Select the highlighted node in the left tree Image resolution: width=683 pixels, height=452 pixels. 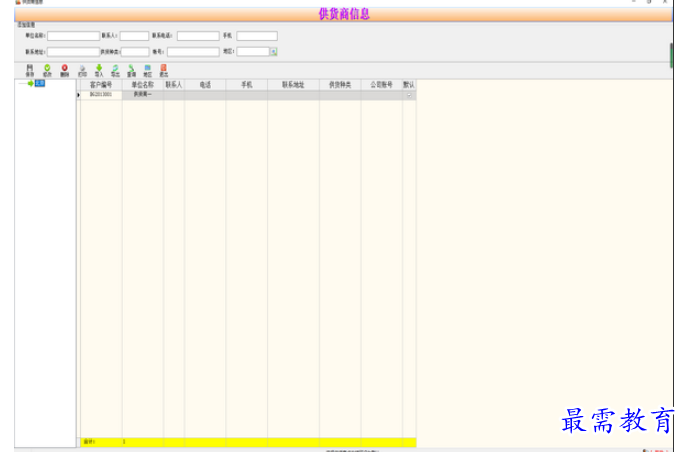(x=39, y=84)
